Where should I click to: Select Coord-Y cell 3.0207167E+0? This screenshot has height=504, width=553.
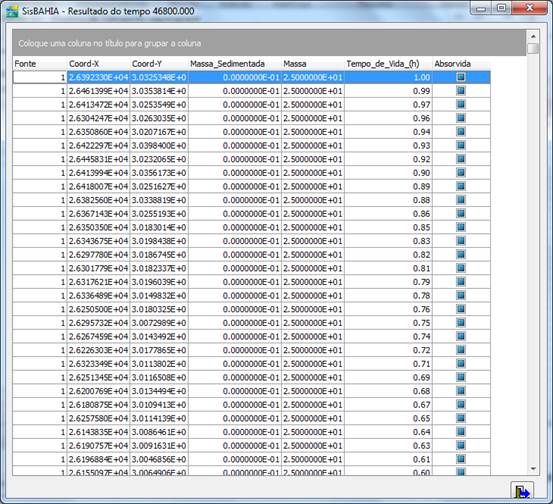click(159, 132)
